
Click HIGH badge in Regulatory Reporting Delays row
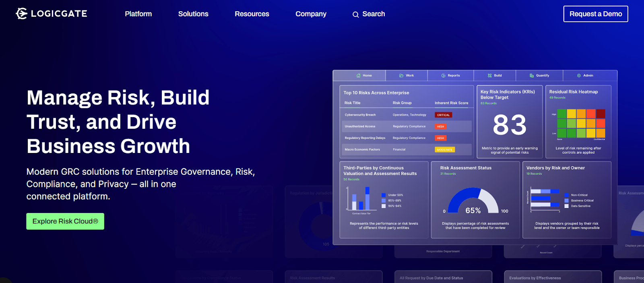click(441, 138)
